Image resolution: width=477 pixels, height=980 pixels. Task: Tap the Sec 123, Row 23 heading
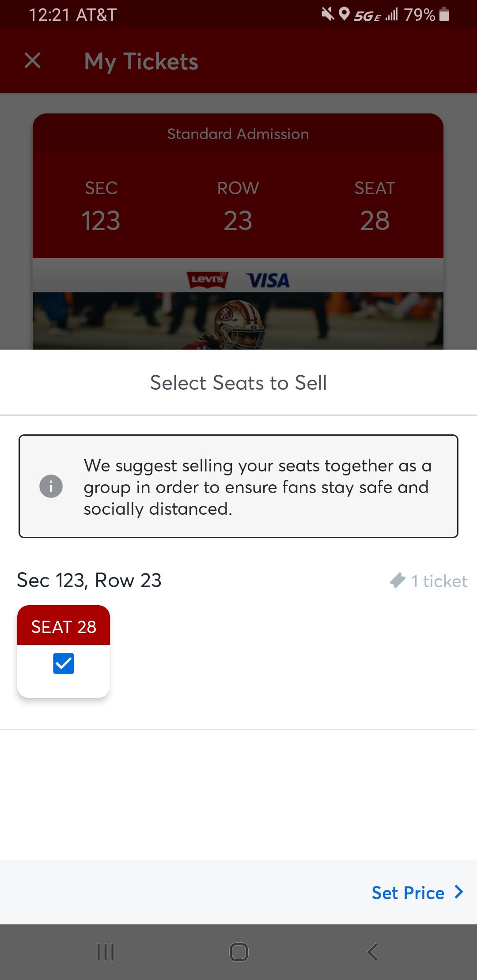click(x=89, y=580)
